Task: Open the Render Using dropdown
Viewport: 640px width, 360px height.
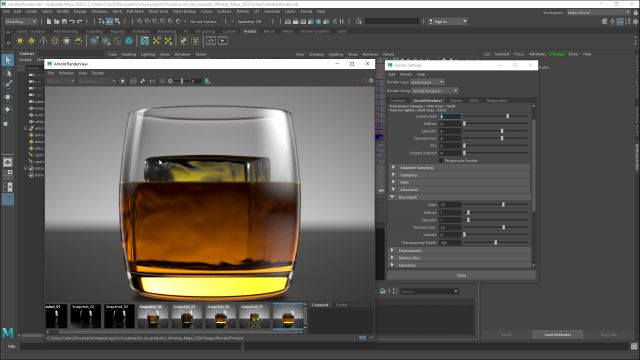Action: point(435,91)
